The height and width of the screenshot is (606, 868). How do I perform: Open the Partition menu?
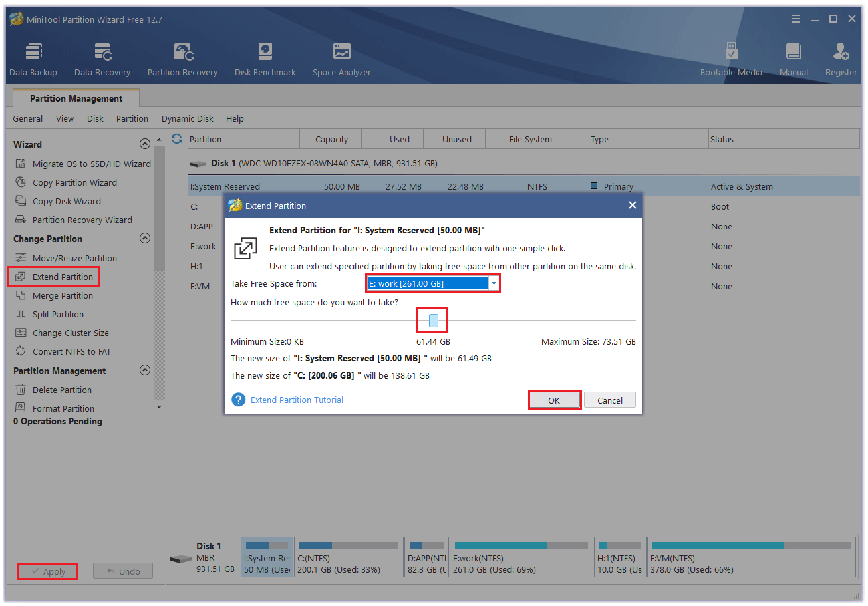click(x=132, y=118)
